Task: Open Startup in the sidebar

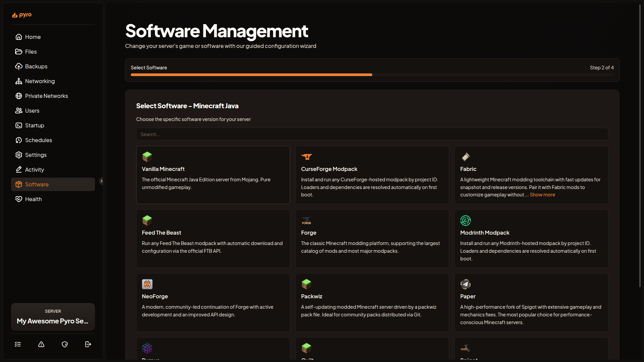Action: click(x=53, y=125)
